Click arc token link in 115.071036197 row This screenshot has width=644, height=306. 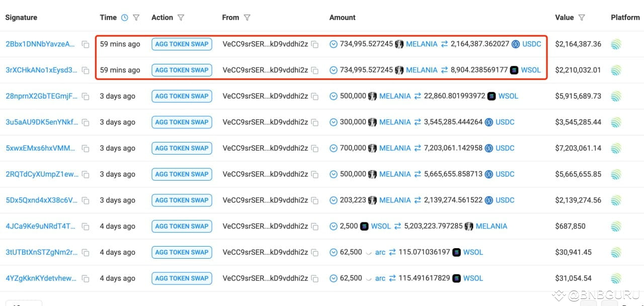pyautogui.click(x=380, y=253)
